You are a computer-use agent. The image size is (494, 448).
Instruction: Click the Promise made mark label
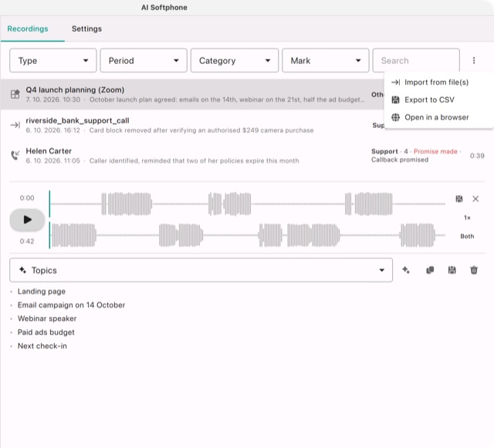click(435, 151)
